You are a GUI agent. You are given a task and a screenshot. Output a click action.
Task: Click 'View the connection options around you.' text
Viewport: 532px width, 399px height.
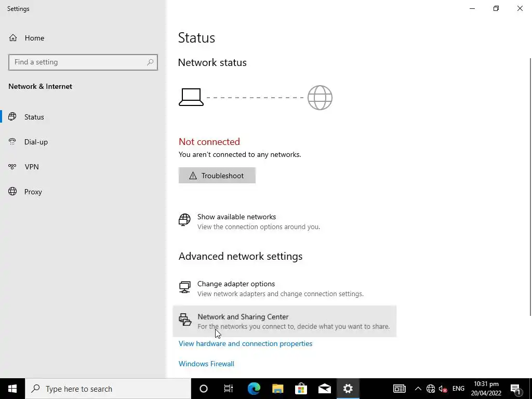pyautogui.click(x=259, y=227)
